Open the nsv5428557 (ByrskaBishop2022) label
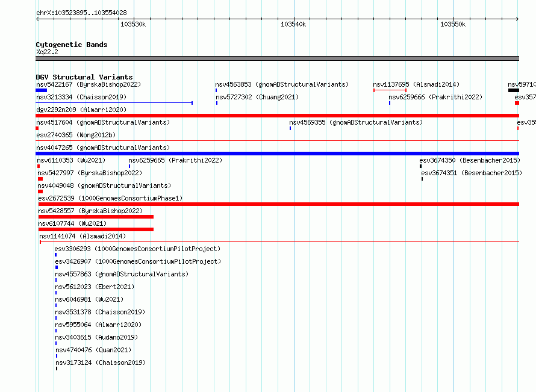This screenshot has width=536, height=392. (90, 211)
